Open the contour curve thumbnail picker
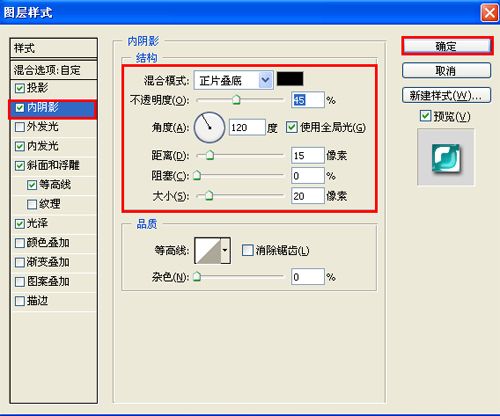The height and width of the screenshot is (416, 500). [208, 250]
